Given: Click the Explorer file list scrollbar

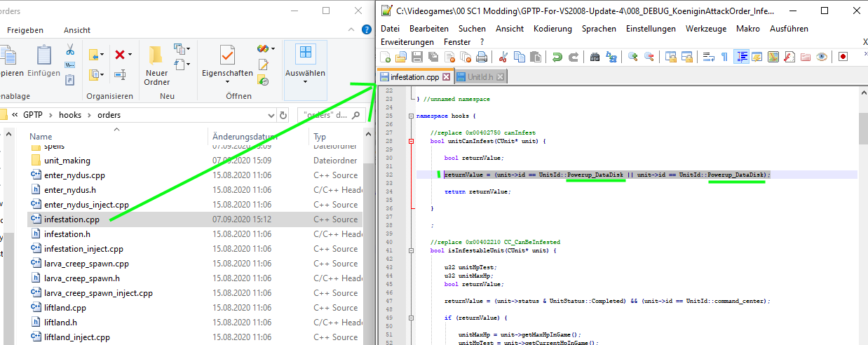Looking at the screenshot, I should (x=369, y=238).
